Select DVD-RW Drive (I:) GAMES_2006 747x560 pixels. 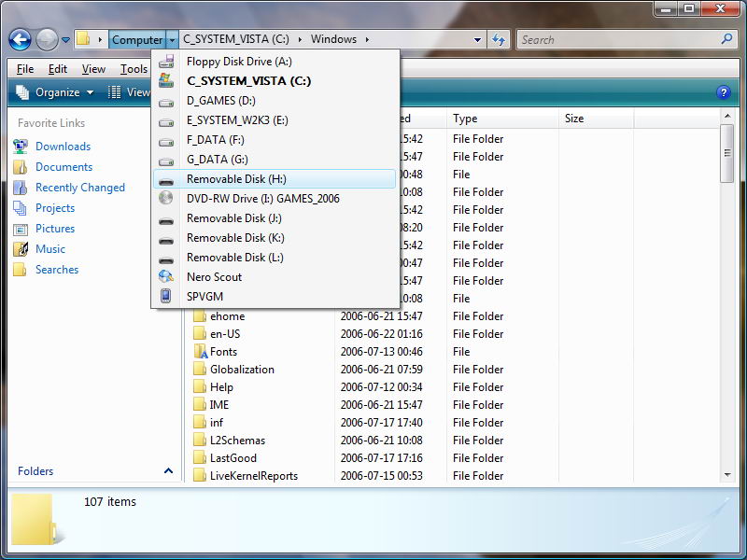[275, 199]
